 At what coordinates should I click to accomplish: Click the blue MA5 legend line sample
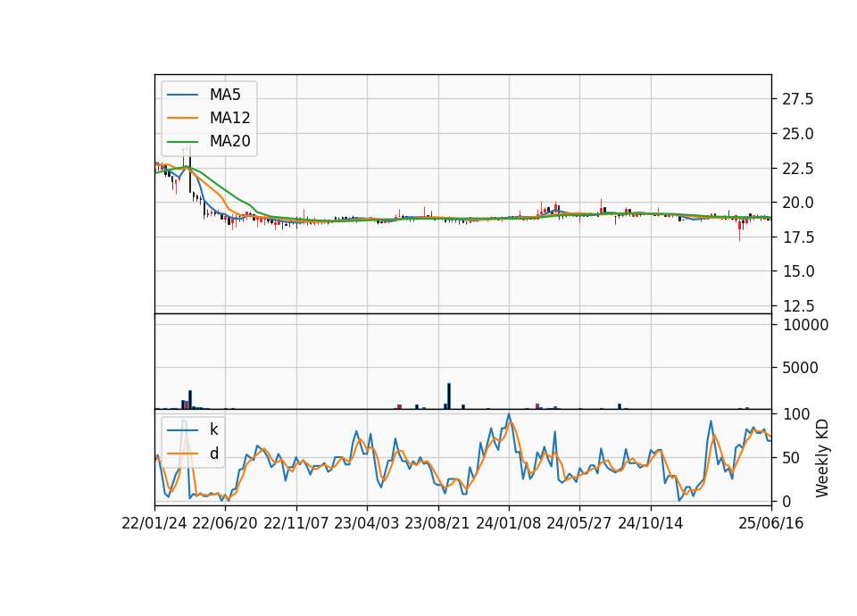[x=182, y=96]
